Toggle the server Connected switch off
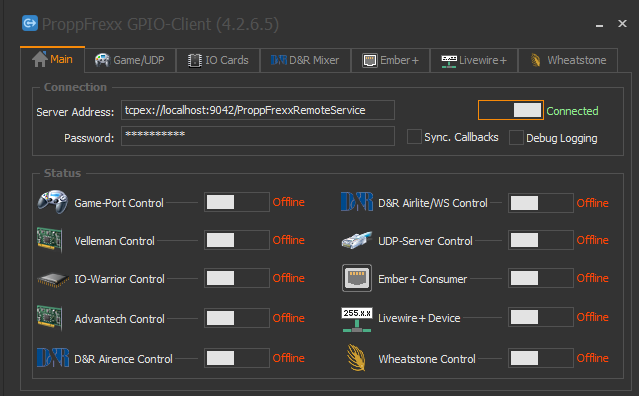639x396 pixels. [x=511, y=110]
